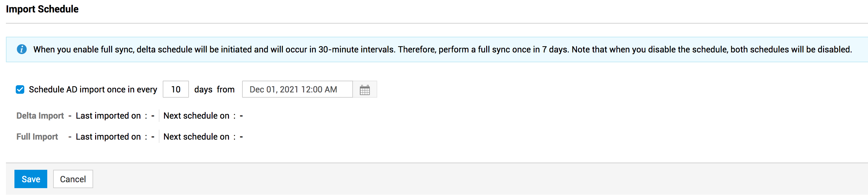Image resolution: width=868 pixels, height=196 pixels.
Task: Click the dash value after Delta Import's Next schedule
Action: point(241,116)
